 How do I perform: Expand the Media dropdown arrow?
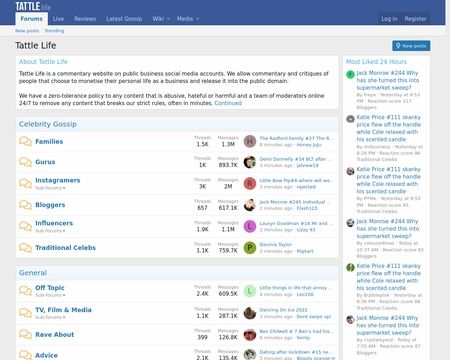point(197,19)
